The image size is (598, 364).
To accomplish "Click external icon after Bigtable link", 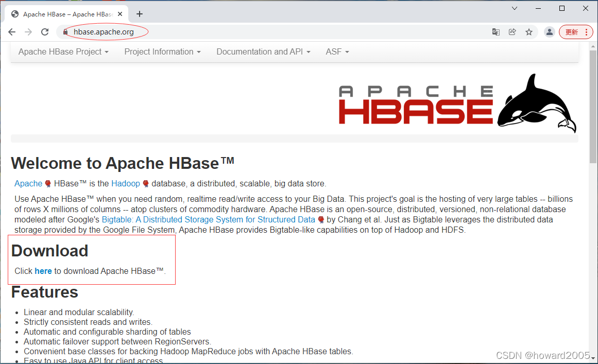I will [x=321, y=220].
